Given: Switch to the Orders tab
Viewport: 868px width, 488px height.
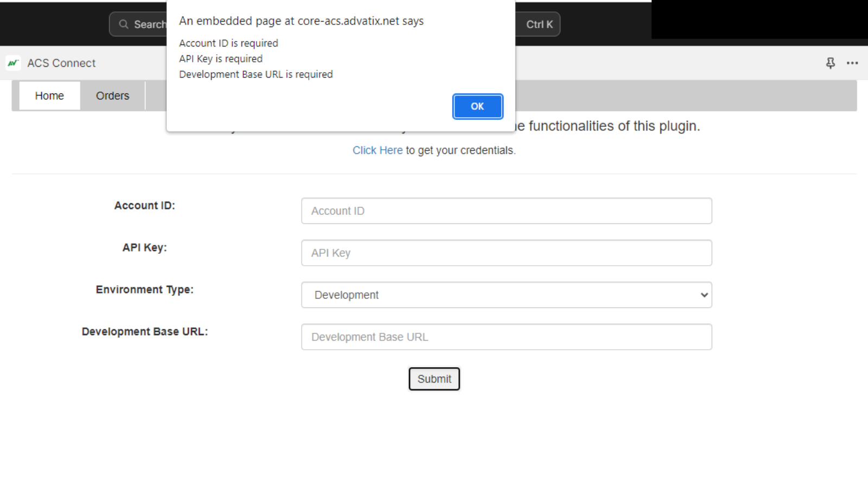Looking at the screenshot, I should coord(112,95).
